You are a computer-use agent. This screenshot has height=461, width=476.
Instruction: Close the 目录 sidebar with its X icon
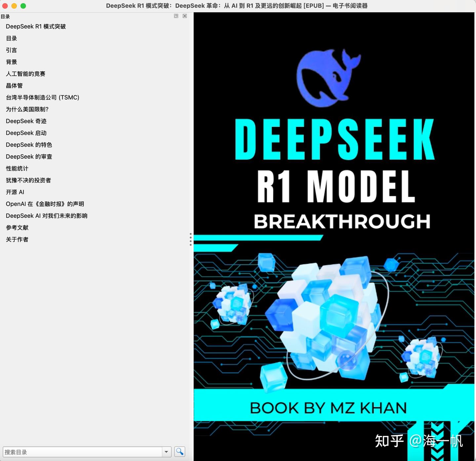(x=184, y=16)
